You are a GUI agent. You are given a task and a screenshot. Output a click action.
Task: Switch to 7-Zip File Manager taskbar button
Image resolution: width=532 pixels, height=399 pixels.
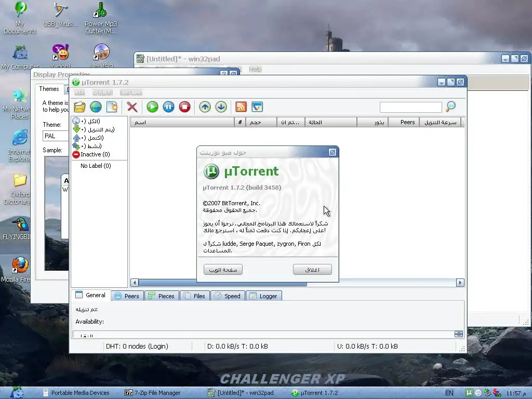tap(153, 393)
